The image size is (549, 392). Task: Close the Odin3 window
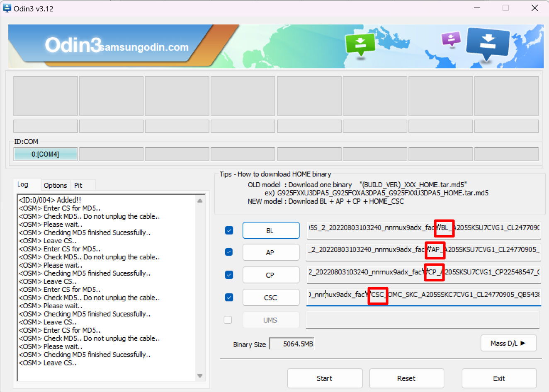click(535, 8)
